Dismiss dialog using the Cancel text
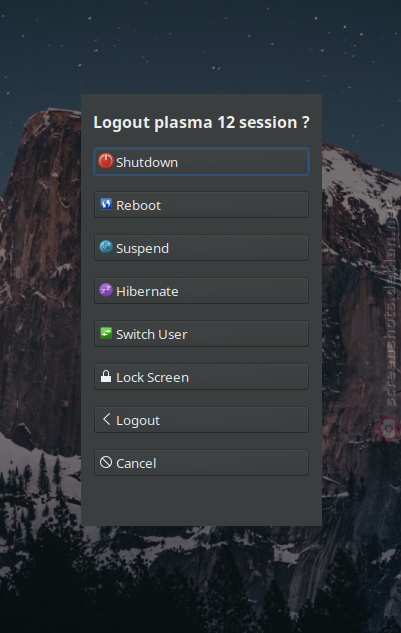Viewport: 401px width, 633px height. (136, 463)
